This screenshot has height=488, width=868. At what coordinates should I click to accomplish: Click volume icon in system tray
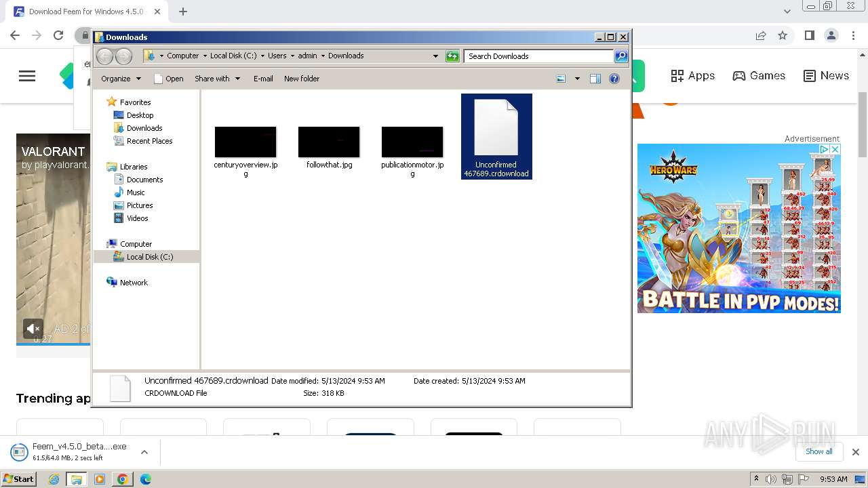(771, 479)
